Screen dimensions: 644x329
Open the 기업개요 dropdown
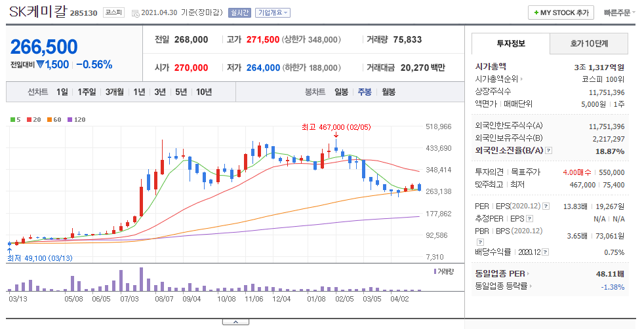tap(273, 12)
